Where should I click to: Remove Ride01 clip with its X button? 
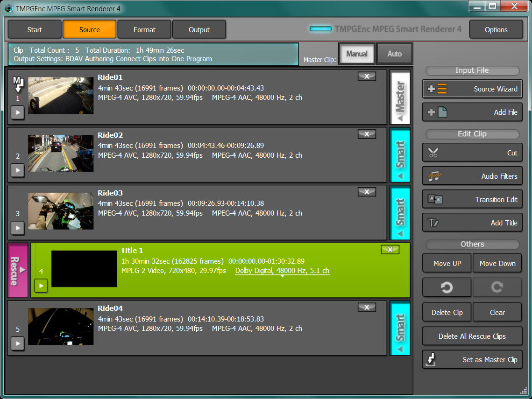point(367,76)
